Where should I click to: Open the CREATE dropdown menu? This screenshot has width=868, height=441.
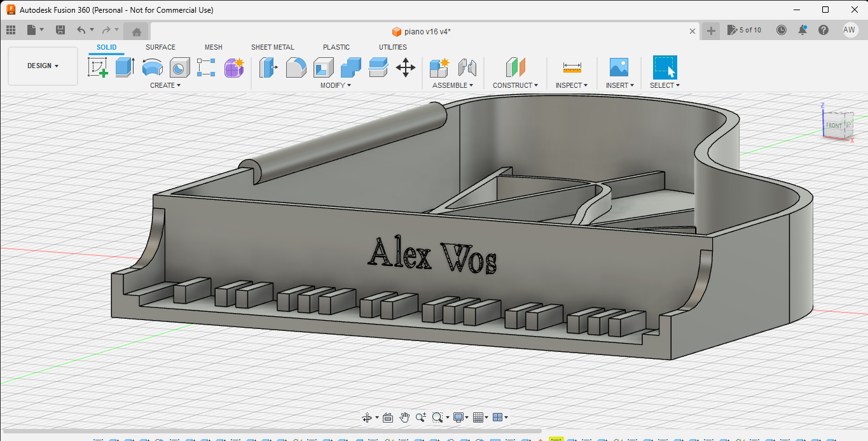(165, 85)
